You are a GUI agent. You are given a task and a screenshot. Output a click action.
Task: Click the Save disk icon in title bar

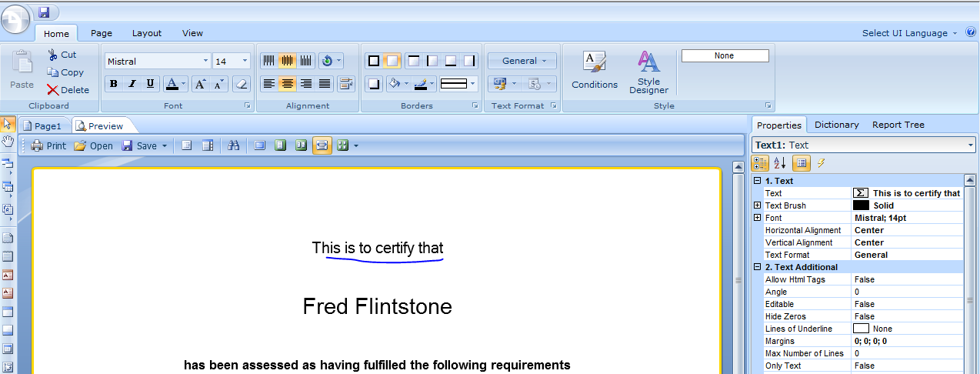pos(44,12)
